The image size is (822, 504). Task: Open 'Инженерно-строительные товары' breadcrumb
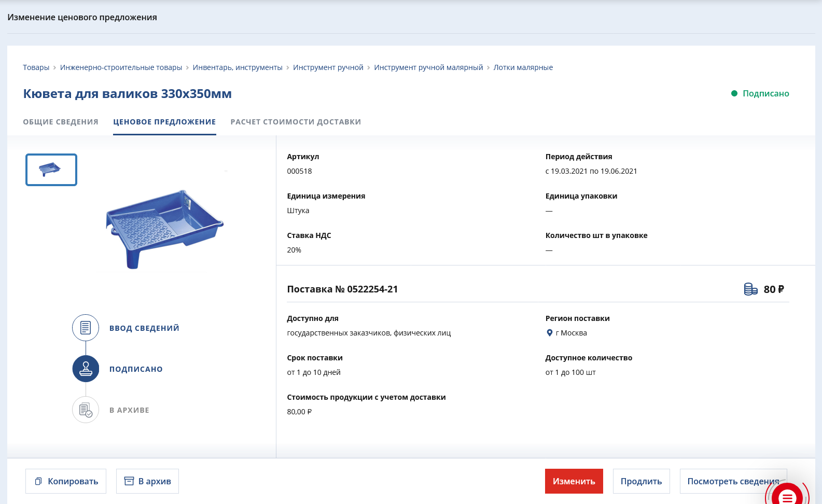pyautogui.click(x=121, y=67)
